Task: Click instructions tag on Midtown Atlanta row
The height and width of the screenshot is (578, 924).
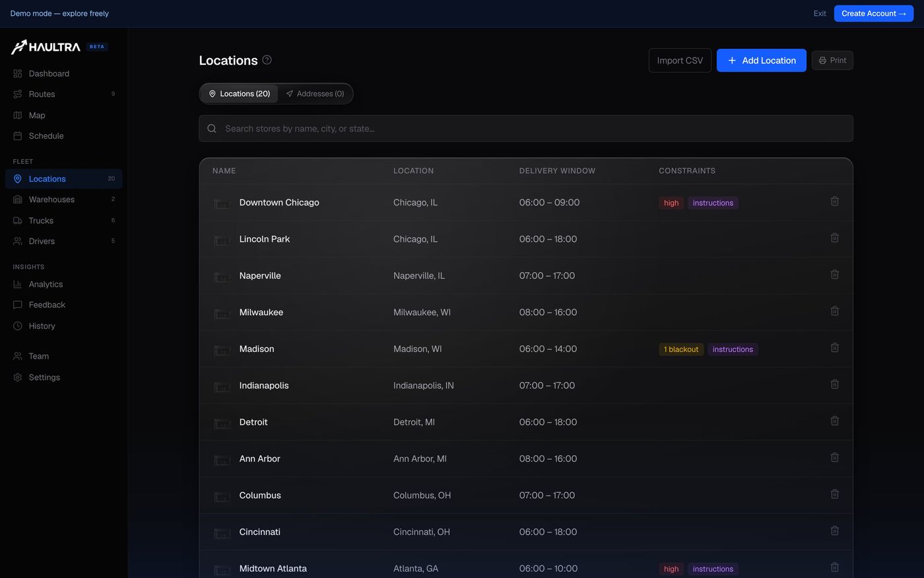Action: (x=713, y=569)
